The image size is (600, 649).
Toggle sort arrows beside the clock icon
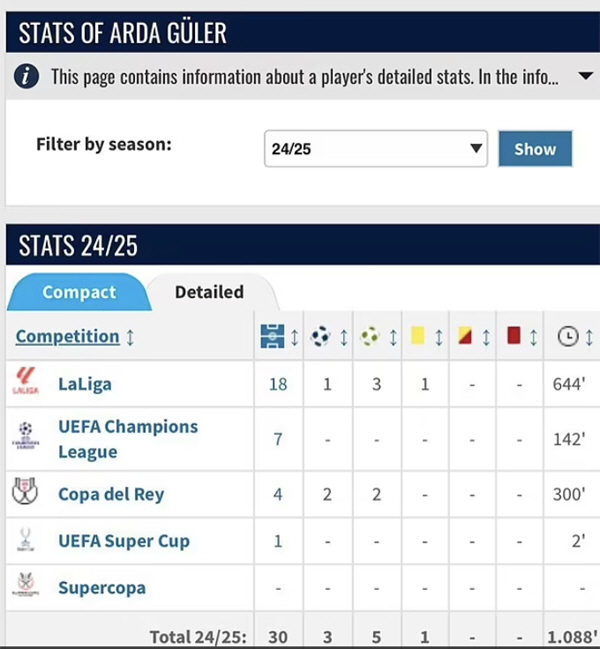point(589,337)
